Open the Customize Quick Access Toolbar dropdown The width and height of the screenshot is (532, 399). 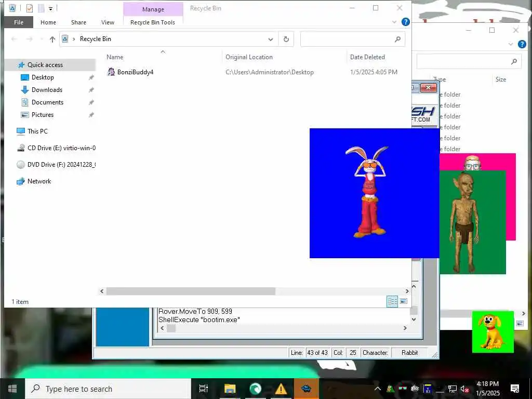pyautogui.click(x=50, y=8)
